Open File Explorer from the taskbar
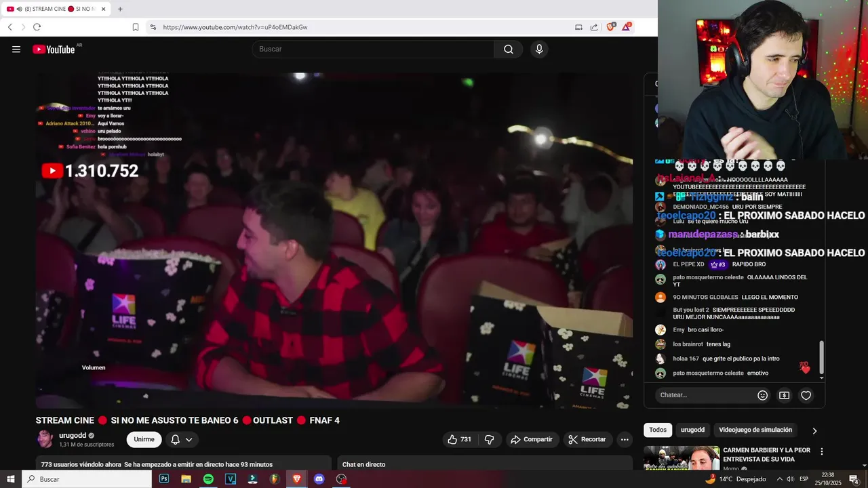The height and width of the screenshot is (488, 868). 186,479
